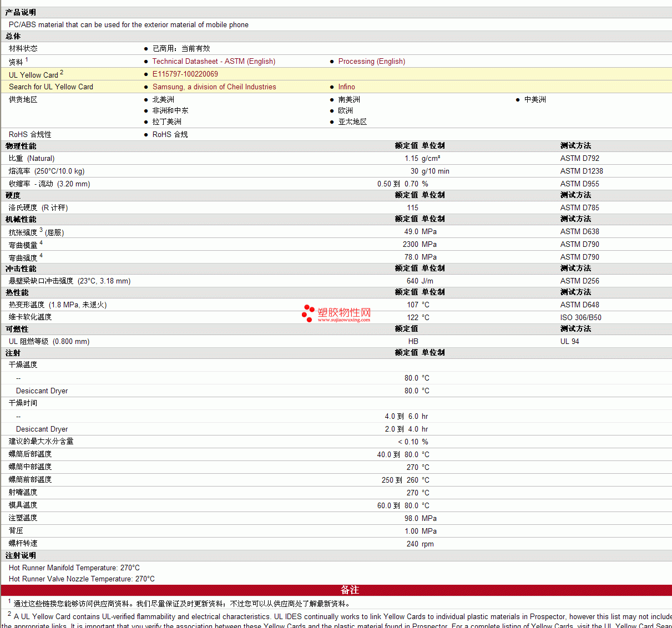Screen dimensions: 672x628
Task: Click the 热变形温度 row label
Action: 58,305
